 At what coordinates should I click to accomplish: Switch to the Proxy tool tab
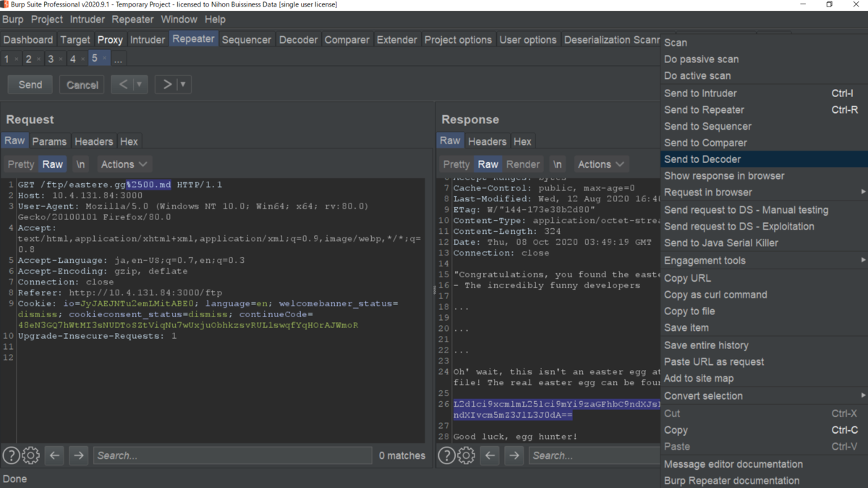110,40
